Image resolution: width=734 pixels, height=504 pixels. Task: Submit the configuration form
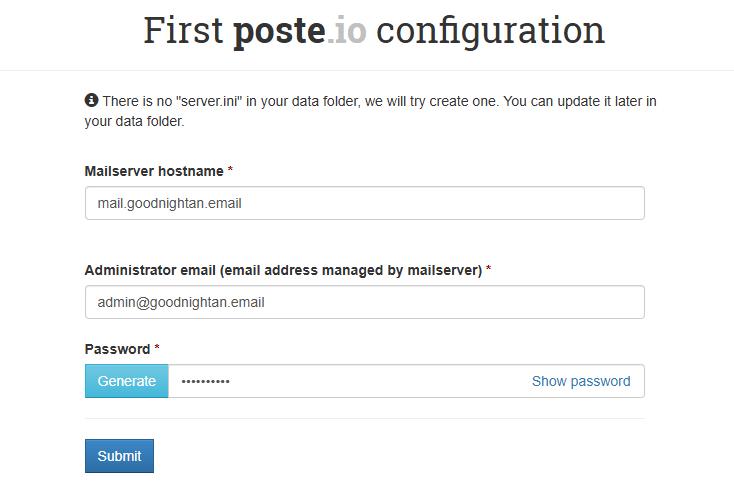[x=119, y=456]
